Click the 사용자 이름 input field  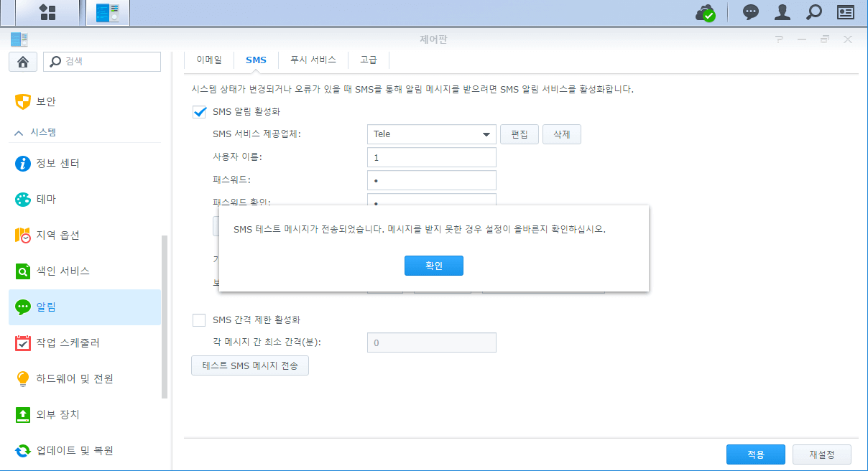coord(431,157)
